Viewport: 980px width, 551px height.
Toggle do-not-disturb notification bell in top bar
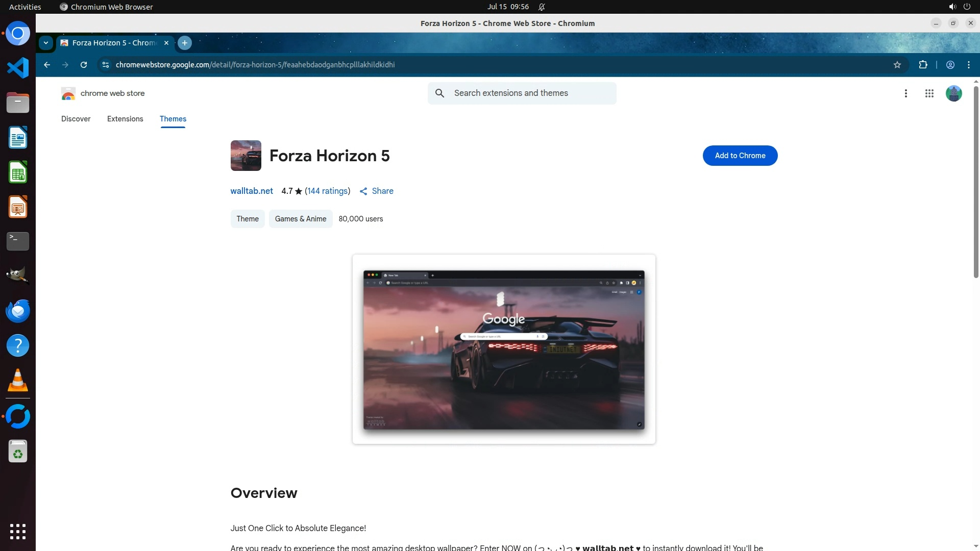(542, 7)
